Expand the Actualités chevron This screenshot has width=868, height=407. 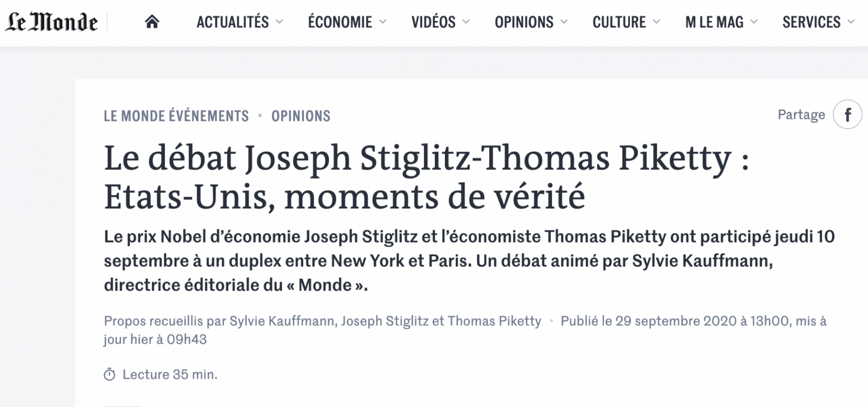point(279,22)
